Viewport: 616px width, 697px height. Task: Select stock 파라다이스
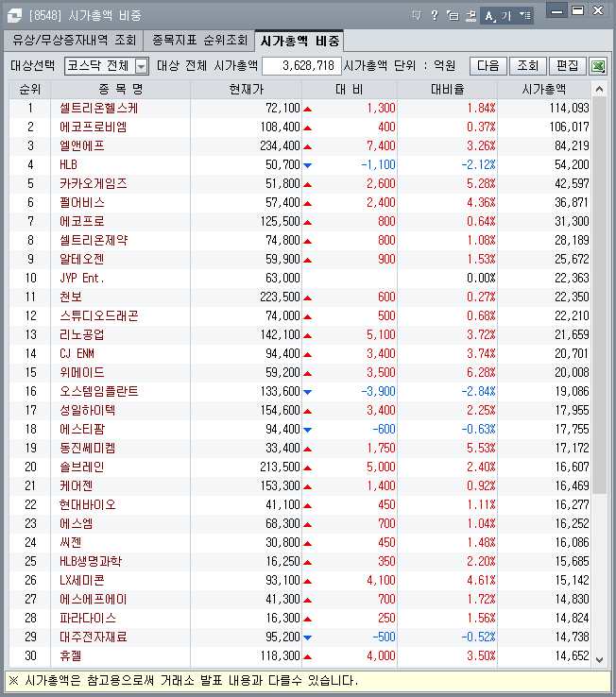(x=88, y=619)
